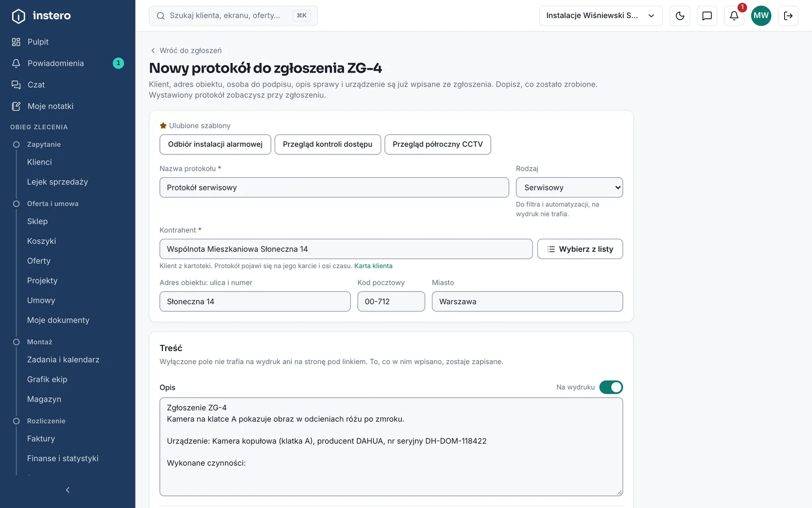The height and width of the screenshot is (508, 812).
Task: Open notifications bell in the top bar
Action: pyautogui.click(x=734, y=16)
